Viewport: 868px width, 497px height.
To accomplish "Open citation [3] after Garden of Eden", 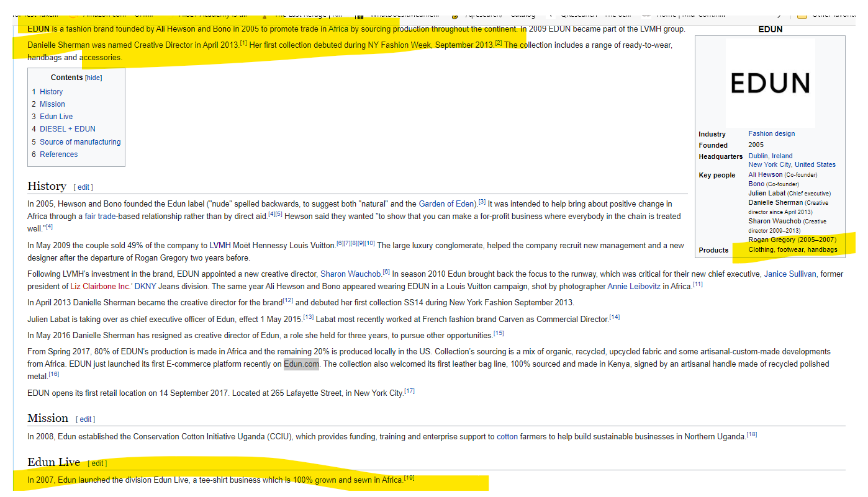I will tap(482, 202).
